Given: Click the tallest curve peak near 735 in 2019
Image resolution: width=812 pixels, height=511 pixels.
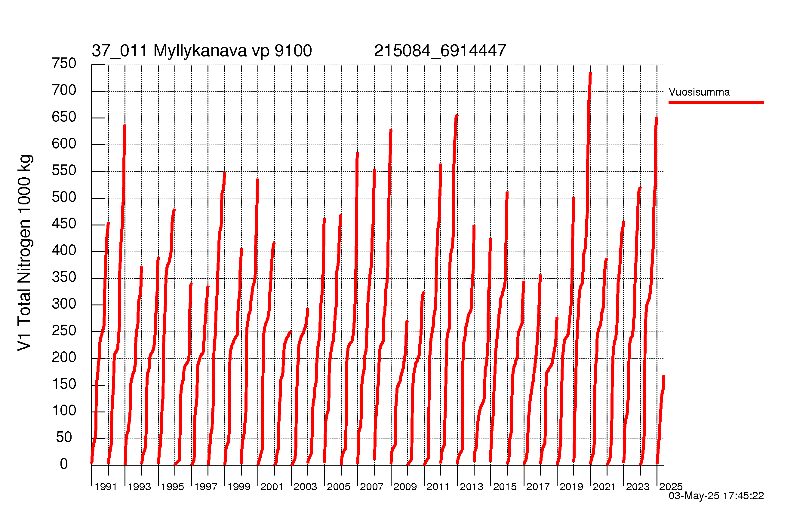Looking at the screenshot, I should pyautogui.click(x=590, y=73).
